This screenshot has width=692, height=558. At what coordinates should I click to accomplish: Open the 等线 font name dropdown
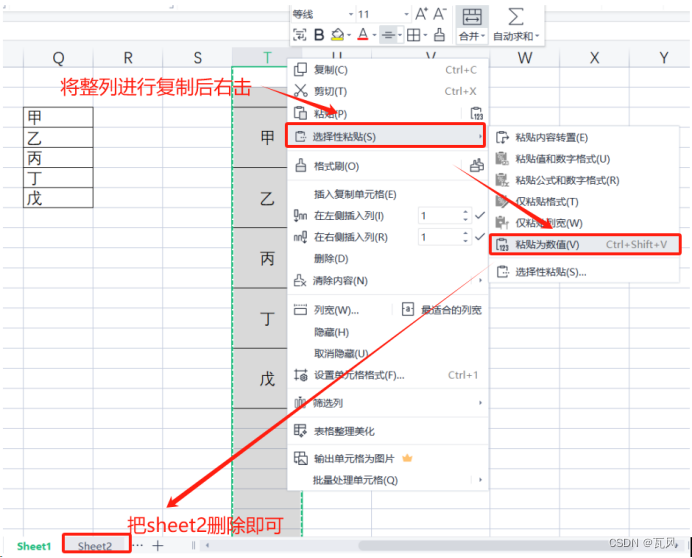pyautogui.click(x=351, y=15)
